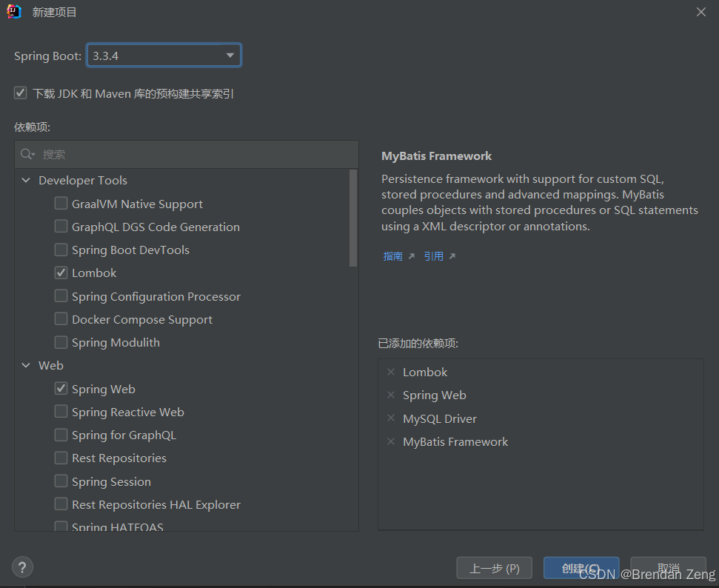Select MySQL Driver in added dependencies list

(x=440, y=418)
